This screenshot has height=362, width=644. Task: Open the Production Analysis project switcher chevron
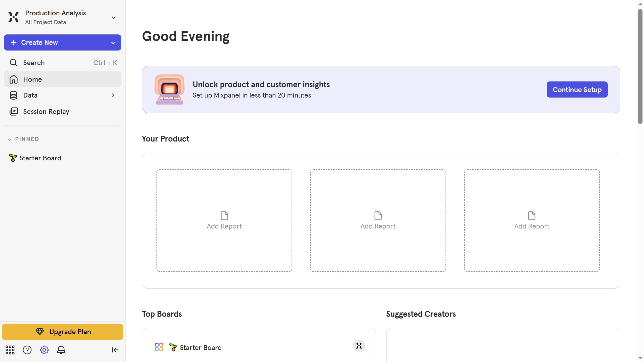pyautogui.click(x=114, y=18)
